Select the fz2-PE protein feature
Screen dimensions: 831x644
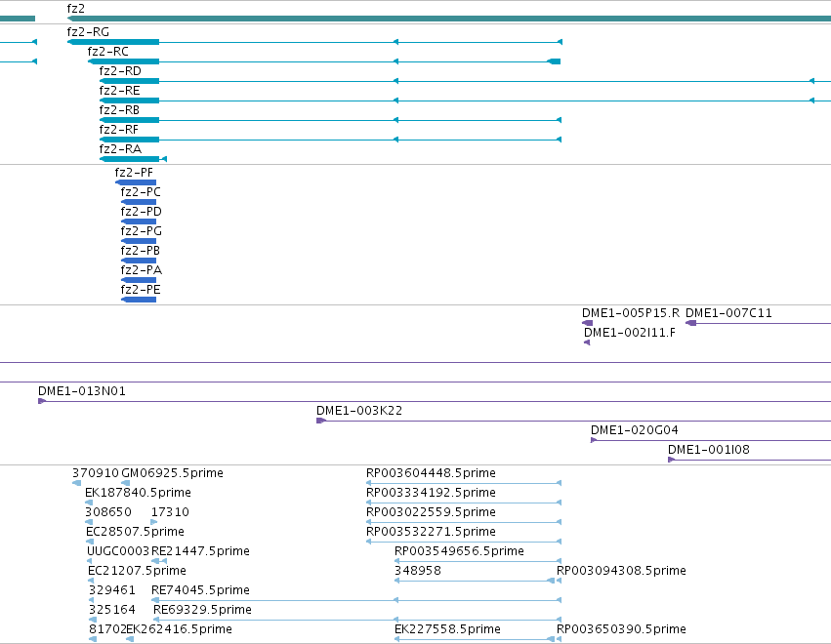[x=139, y=300]
